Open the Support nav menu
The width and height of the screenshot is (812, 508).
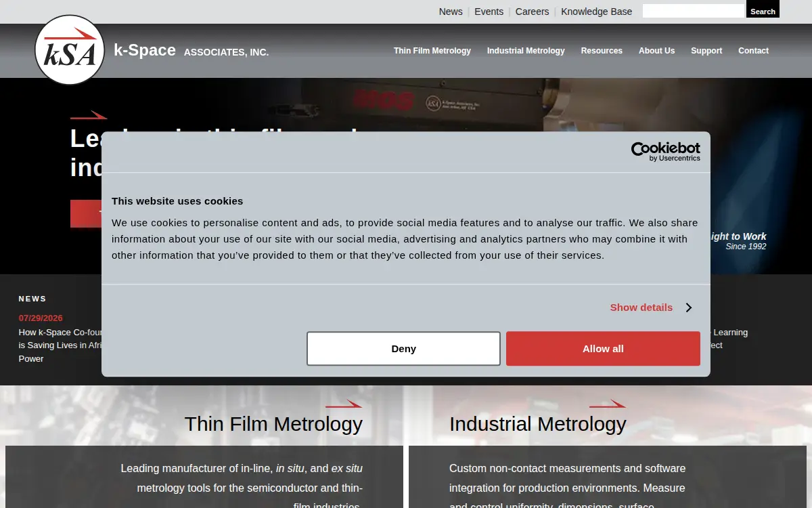(x=706, y=51)
